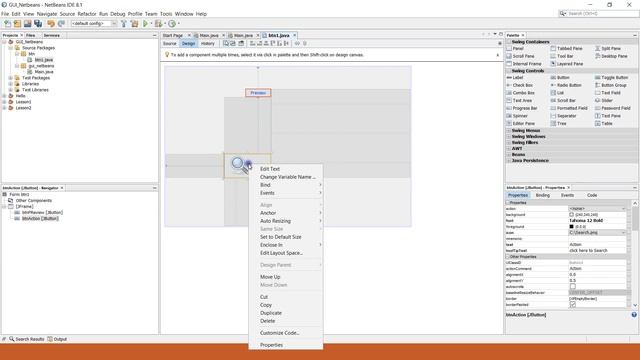Screen dimensions: 640x360
Task: Click the Progress Bar palette component
Action: click(522, 109)
